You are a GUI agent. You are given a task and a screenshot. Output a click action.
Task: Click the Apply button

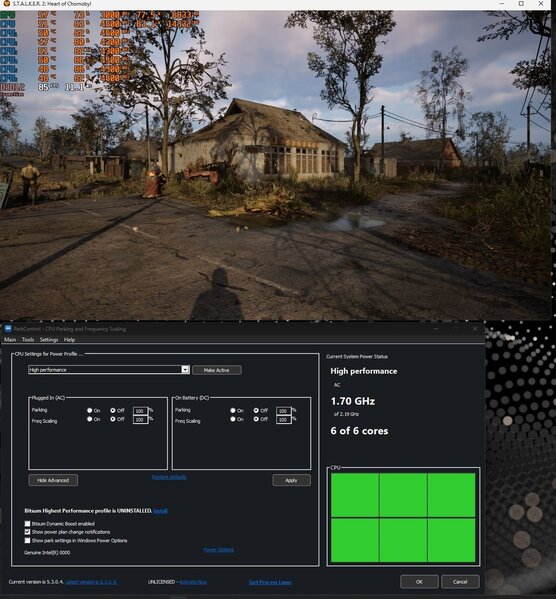292,480
